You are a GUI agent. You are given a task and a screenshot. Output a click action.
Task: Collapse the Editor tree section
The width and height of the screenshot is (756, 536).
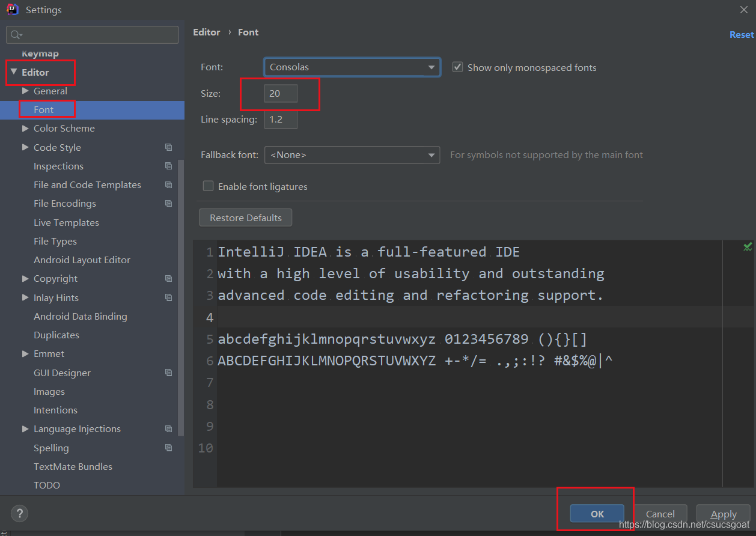pos(14,72)
